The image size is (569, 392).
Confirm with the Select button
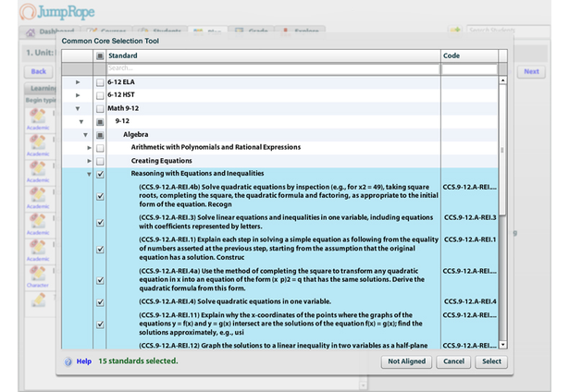click(x=491, y=361)
